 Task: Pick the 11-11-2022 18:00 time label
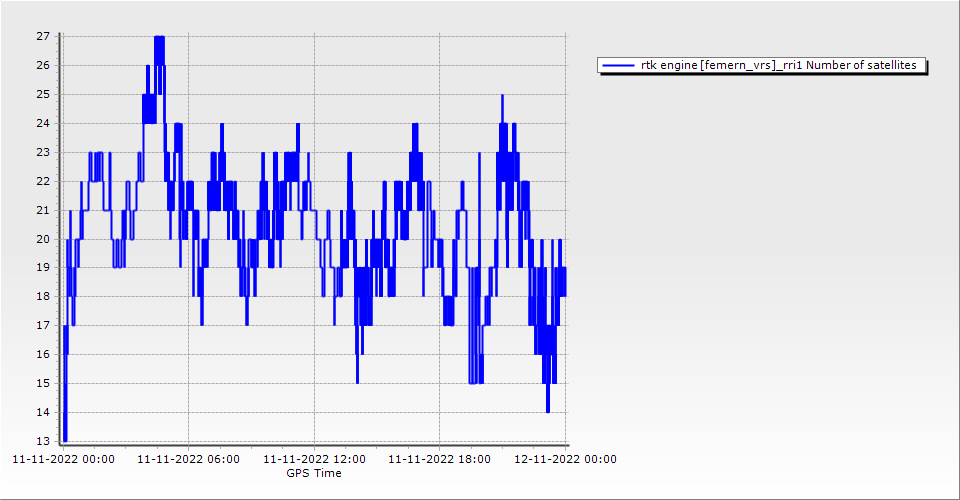[x=440, y=459]
